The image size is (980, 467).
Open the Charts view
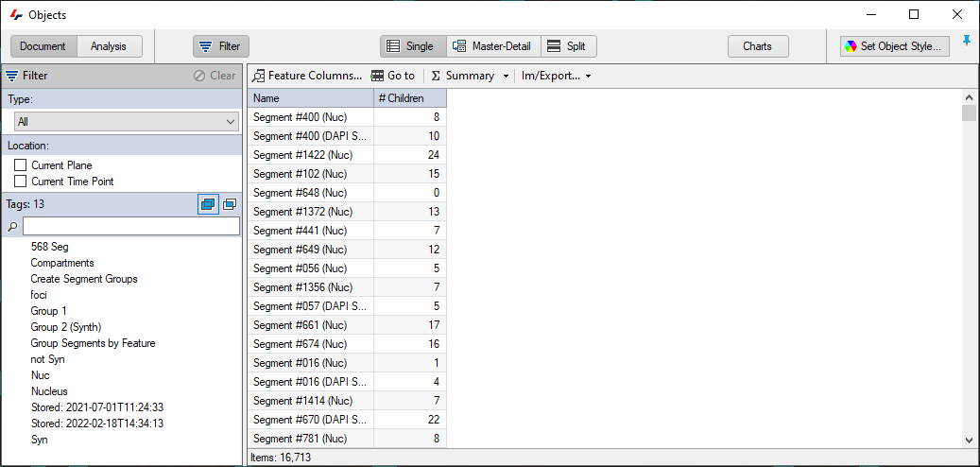(758, 46)
